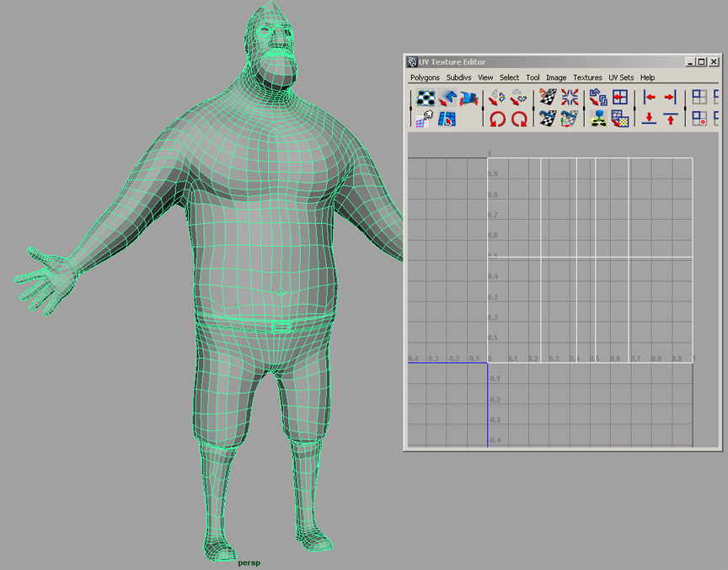Choose the UV Smudge tool with red arrows
This screenshot has width=728, height=570.
pos(468,98)
